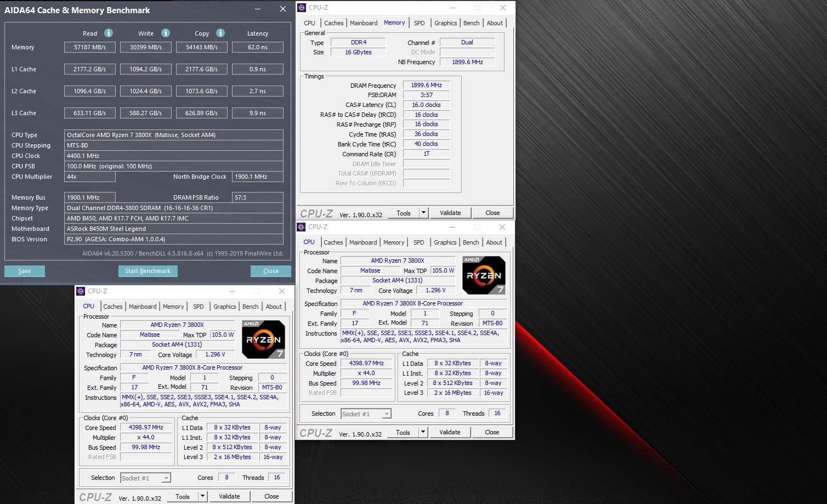Close the AIDA64 benchmark with Close button
The height and width of the screenshot is (504, 827).
[x=271, y=271]
